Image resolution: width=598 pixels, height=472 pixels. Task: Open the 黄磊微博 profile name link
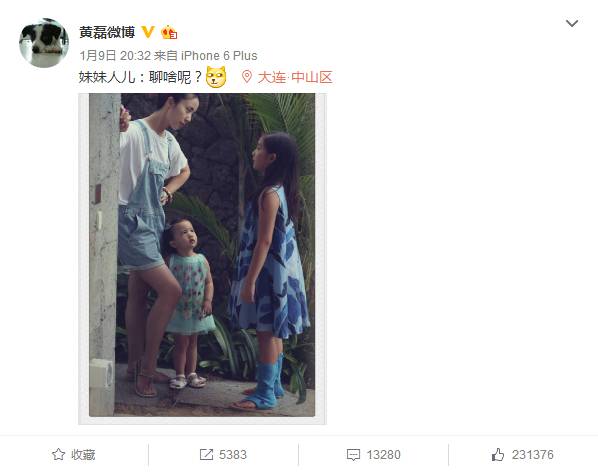(x=107, y=32)
